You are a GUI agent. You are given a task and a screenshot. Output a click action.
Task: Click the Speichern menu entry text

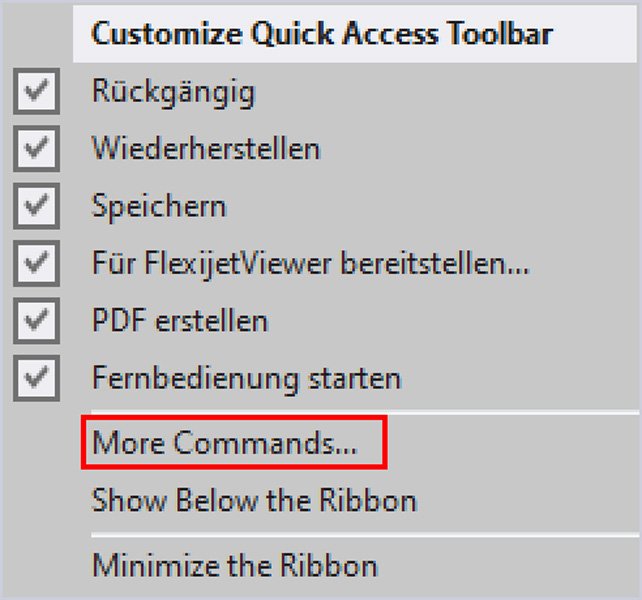click(x=159, y=207)
